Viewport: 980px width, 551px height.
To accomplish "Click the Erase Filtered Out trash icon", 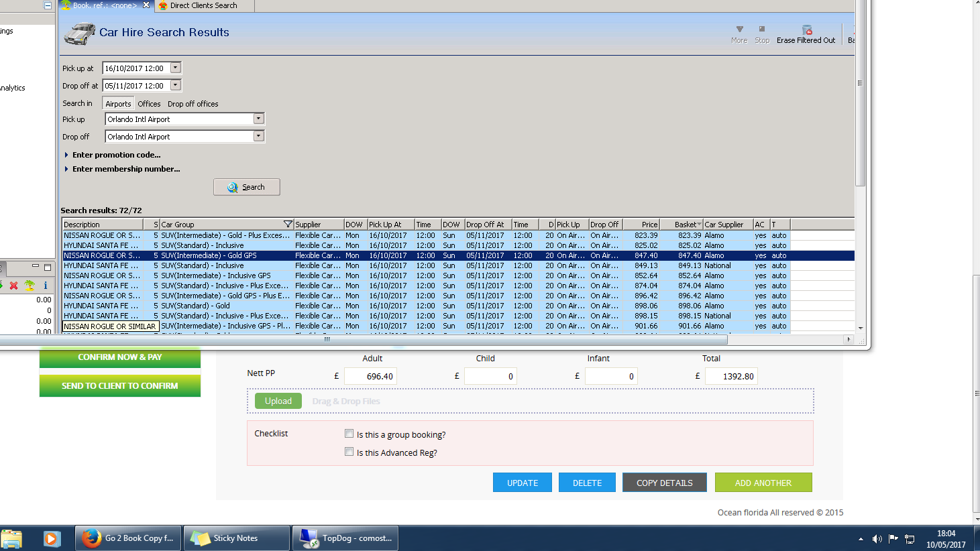I will (806, 29).
